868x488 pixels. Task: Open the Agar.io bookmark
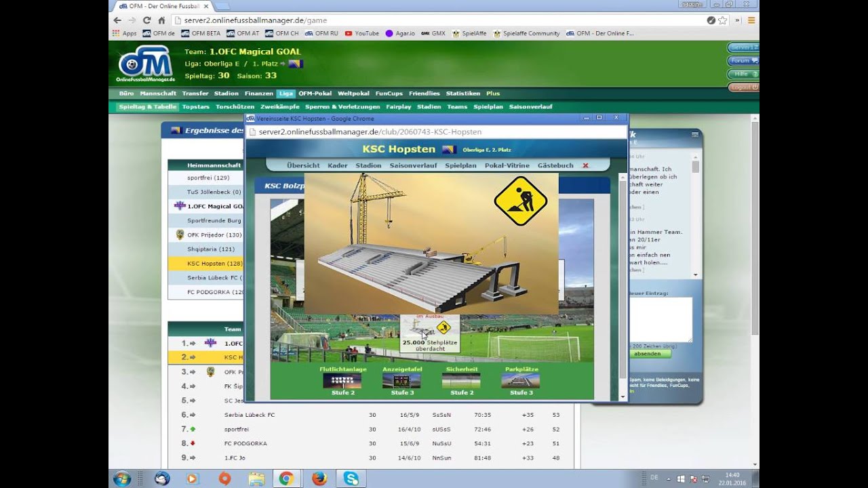pos(400,33)
